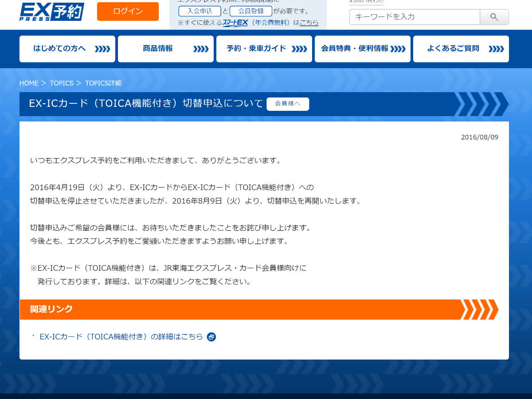Image resolution: width=532 pixels, height=399 pixels.
Task: Click the 2016/08/09 date text
Action: click(480, 137)
